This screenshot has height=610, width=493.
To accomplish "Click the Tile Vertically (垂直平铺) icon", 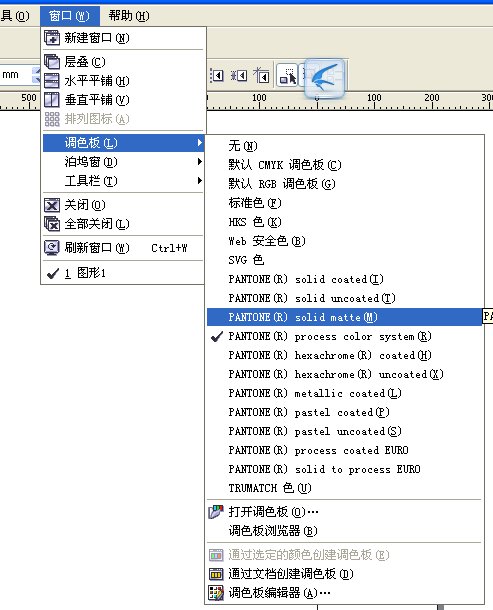I will click(52, 100).
